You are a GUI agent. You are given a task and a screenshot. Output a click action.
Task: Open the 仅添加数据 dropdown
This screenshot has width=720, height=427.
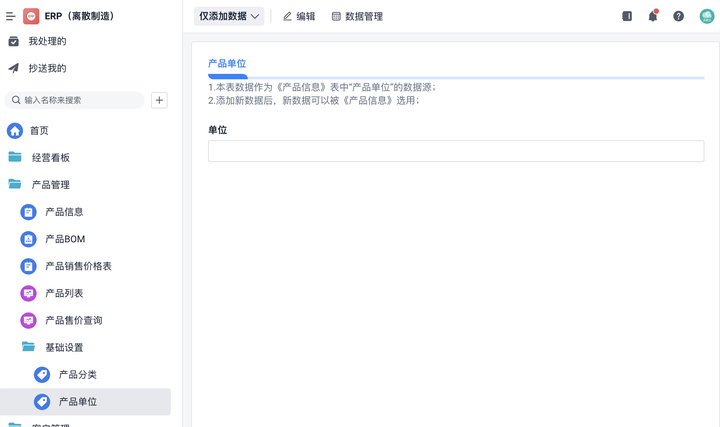[x=229, y=16]
